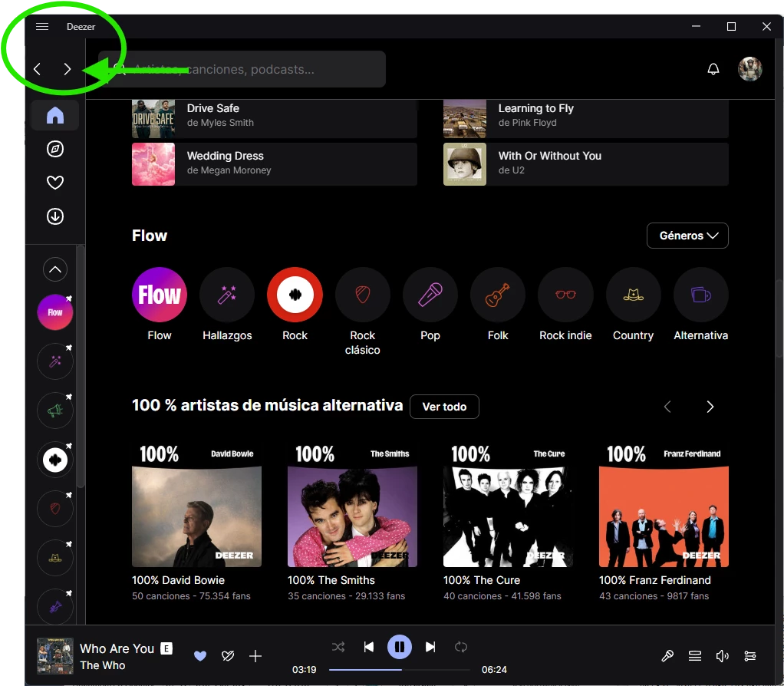Open the hamburger menu beside Deezer title
784x686 pixels.
coord(42,27)
